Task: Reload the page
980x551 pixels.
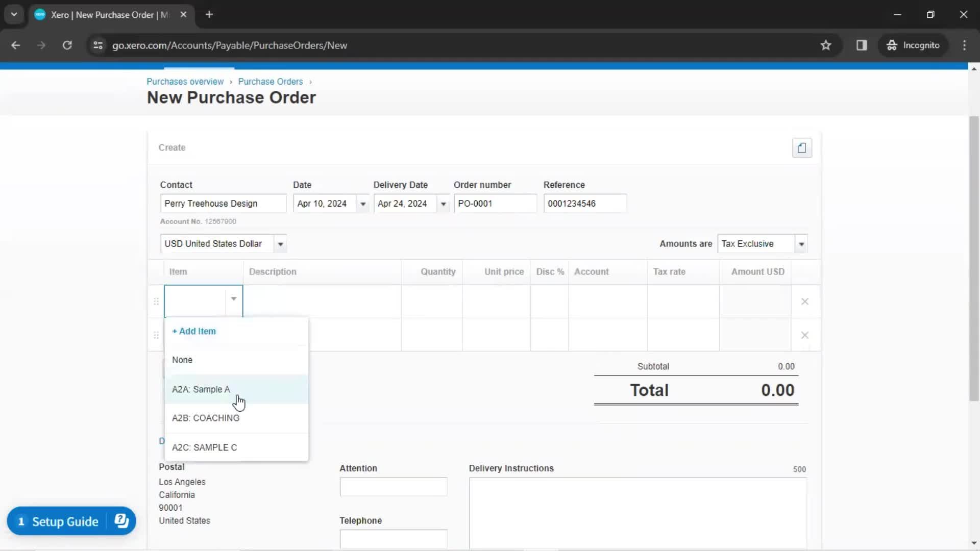Action: pyautogui.click(x=67, y=45)
